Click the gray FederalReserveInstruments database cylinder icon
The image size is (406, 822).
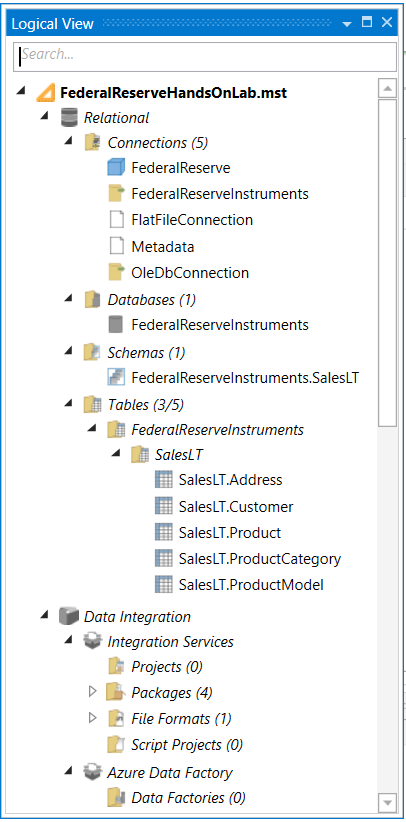115,325
